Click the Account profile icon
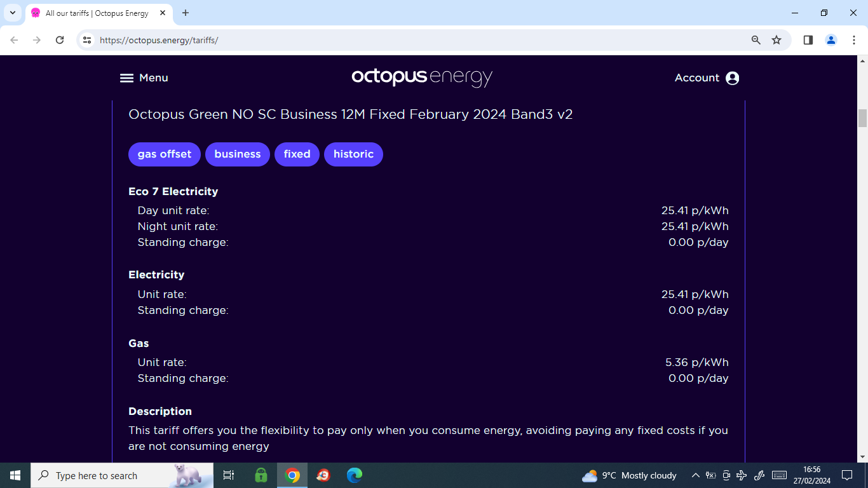 (732, 78)
